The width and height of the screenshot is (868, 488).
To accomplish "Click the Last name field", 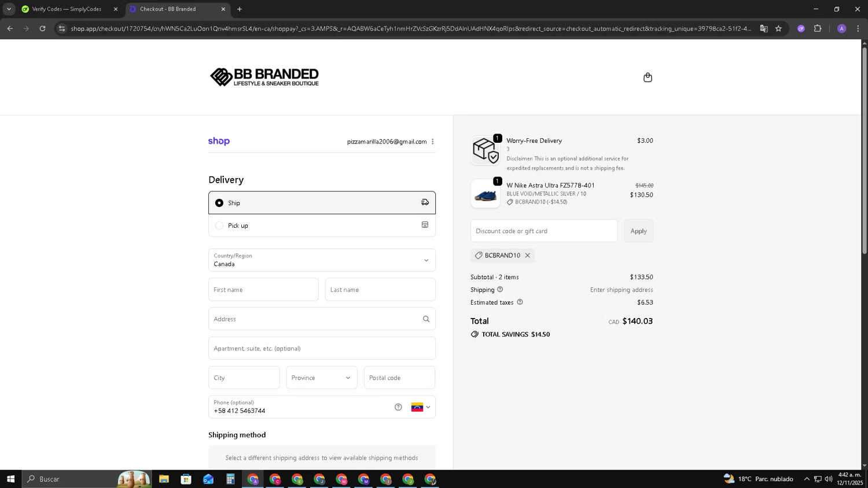I will tap(380, 290).
